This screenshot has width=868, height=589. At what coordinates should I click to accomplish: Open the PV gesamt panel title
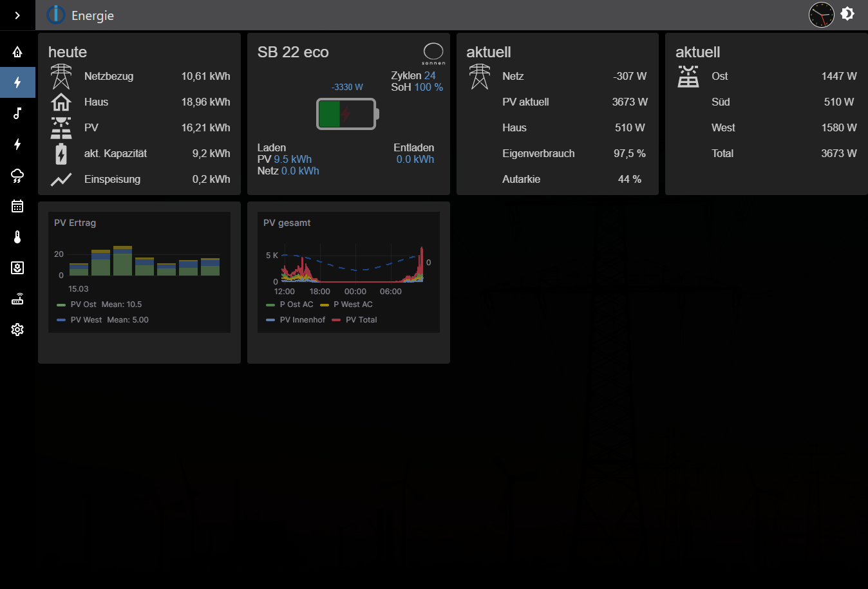point(287,223)
